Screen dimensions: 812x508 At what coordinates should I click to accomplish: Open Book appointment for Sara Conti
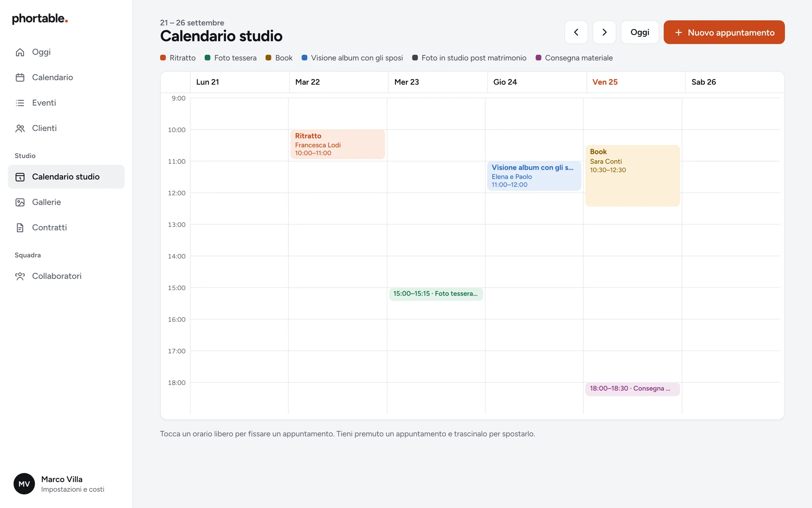(x=632, y=176)
